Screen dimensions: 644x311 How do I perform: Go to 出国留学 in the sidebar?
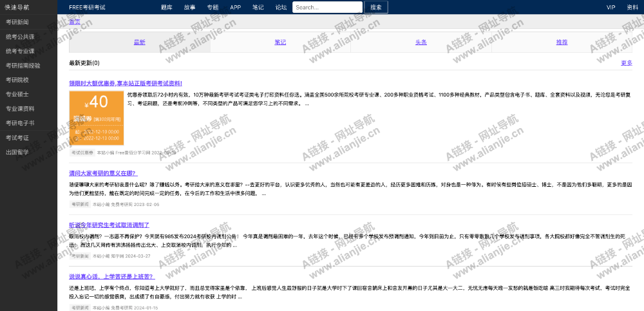[x=17, y=152]
